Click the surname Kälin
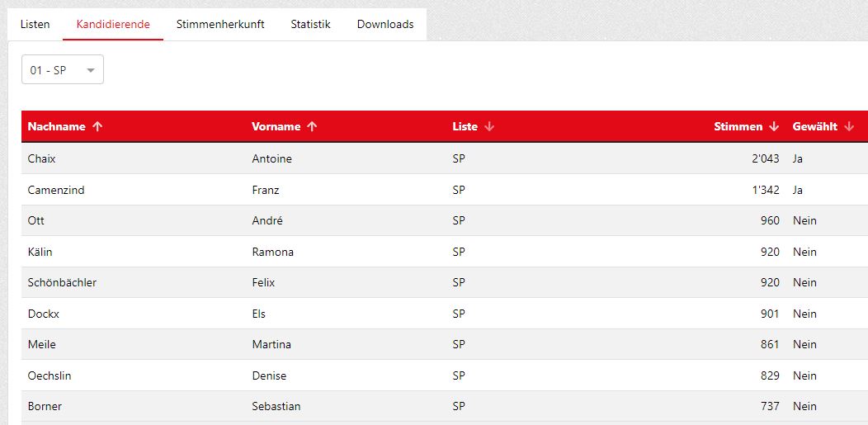The height and width of the screenshot is (425, 868). pos(40,252)
